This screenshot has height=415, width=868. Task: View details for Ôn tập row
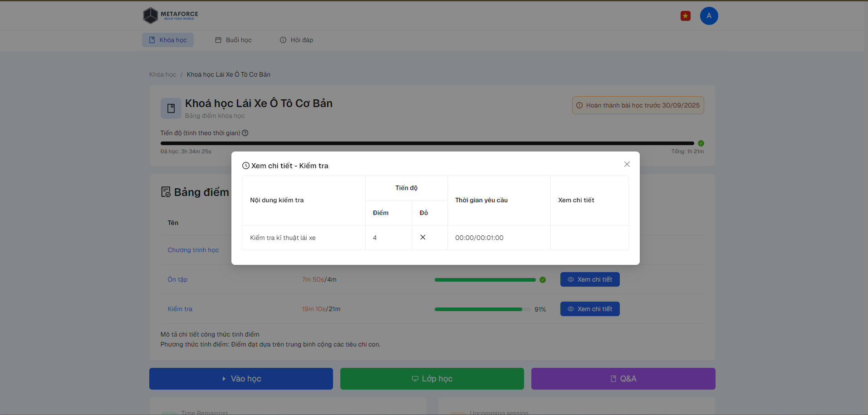click(x=589, y=279)
